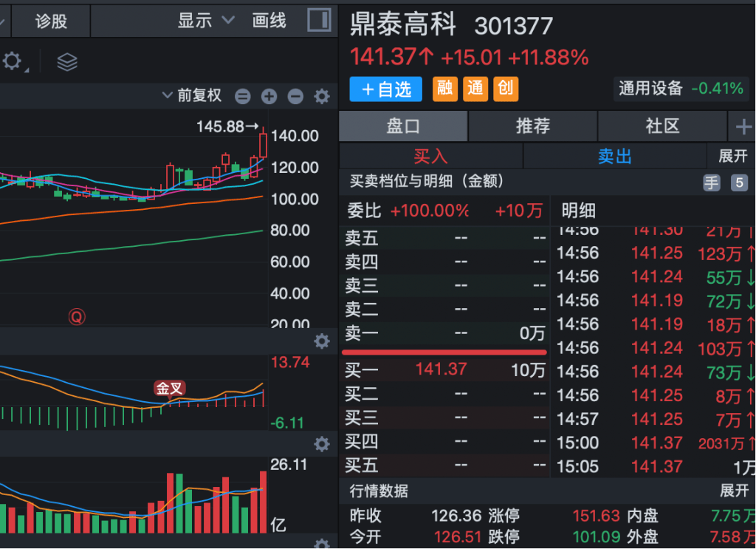Open the 前复权 adjustment dropdown
Image resolution: width=756 pixels, height=549 pixels.
point(192,95)
